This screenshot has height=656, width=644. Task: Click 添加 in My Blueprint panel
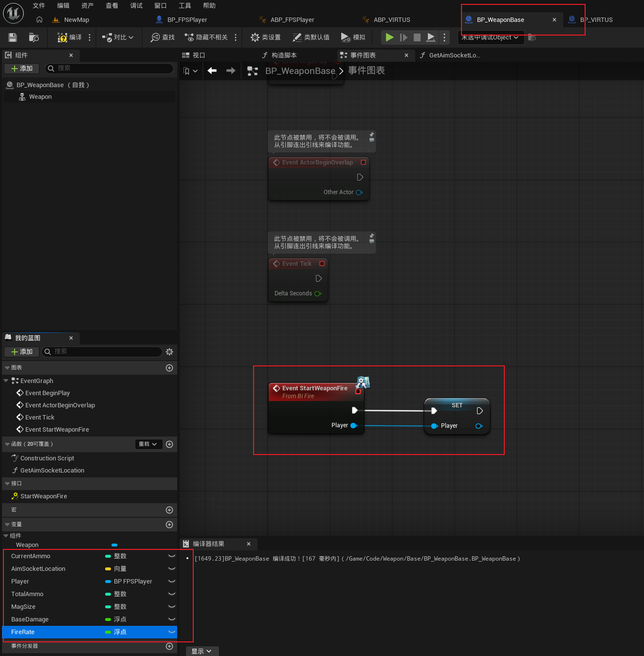pos(22,352)
